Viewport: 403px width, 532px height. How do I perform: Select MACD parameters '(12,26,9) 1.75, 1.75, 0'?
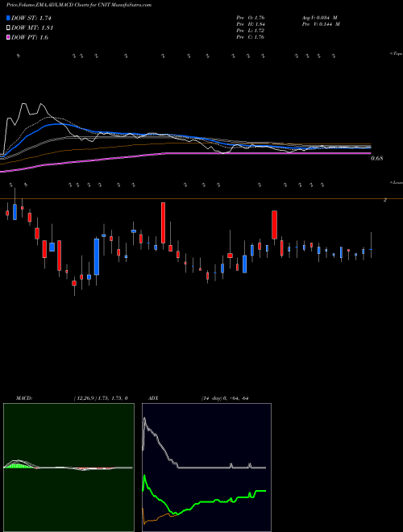(x=101, y=398)
